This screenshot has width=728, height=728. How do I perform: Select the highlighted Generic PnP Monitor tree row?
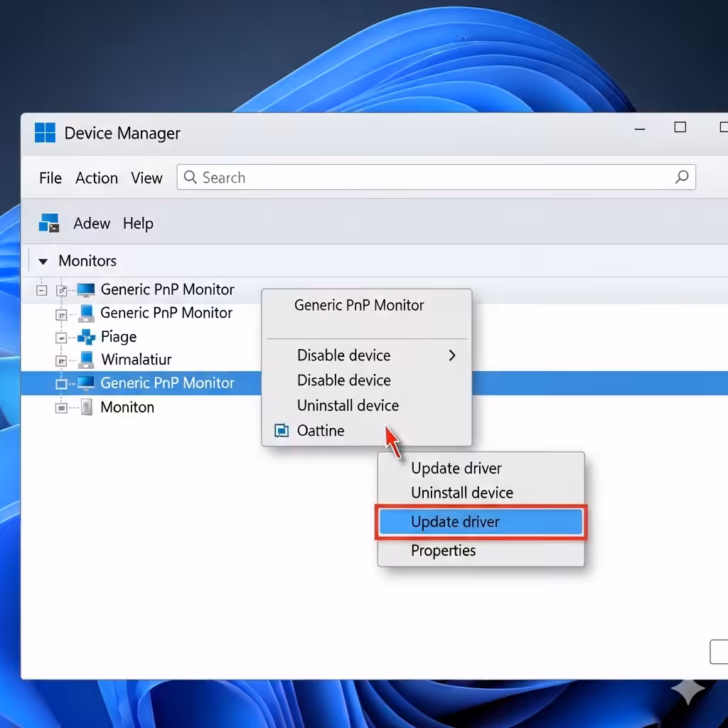coord(374,383)
